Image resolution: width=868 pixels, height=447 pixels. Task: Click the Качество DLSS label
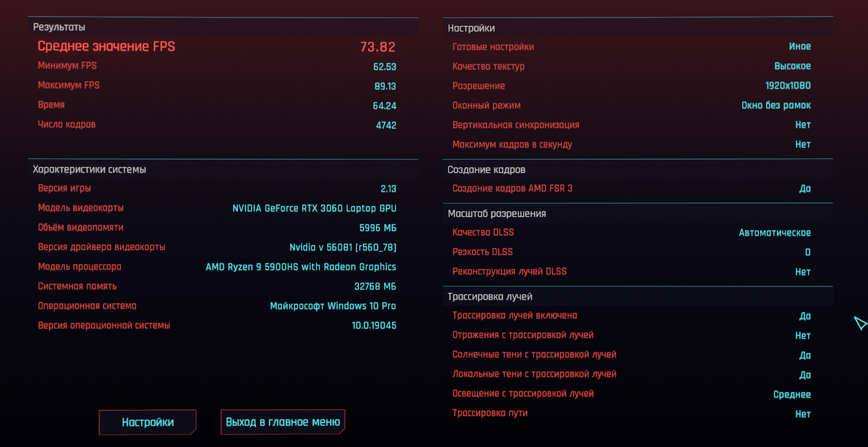click(x=483, y=232)
